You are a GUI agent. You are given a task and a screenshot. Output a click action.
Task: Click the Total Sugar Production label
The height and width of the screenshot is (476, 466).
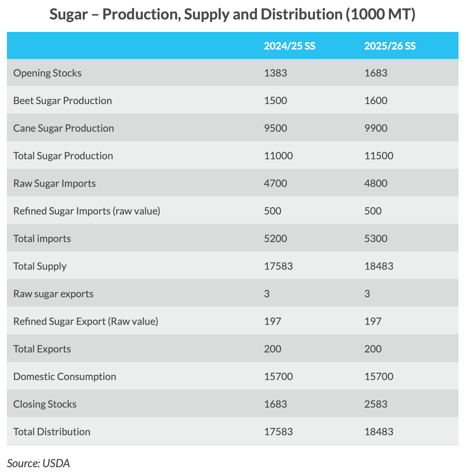pos(63,156)
